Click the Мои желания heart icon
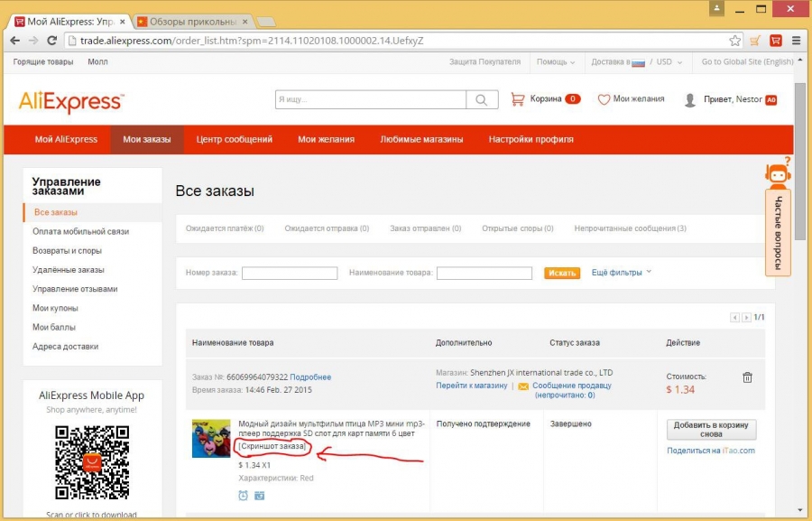Screen dimensions: 812x521 (x=604, y=99)
